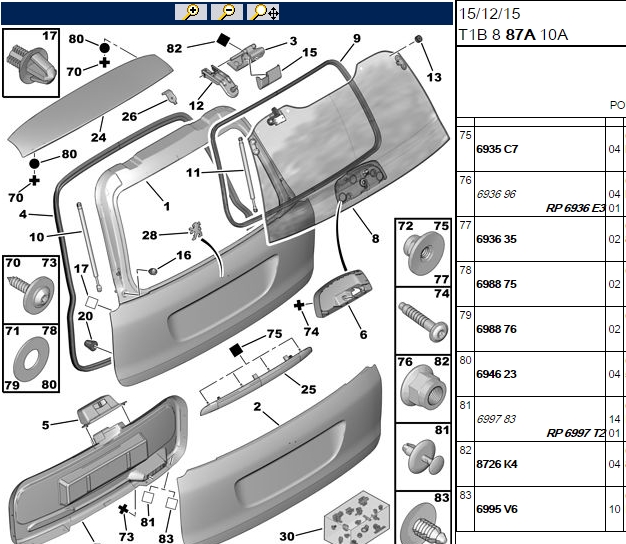Image resolution: width=626 pixels, height=544 pixels.
Task: Click replacement part RP 6997 T2
Action: point(576,433)
